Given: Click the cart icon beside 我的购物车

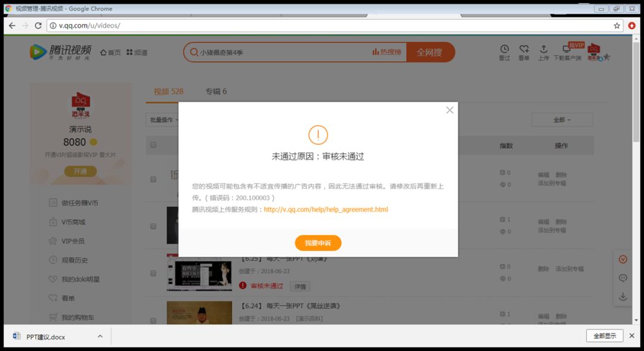Looking at the screenshot, I should click(x=53, y=318).
